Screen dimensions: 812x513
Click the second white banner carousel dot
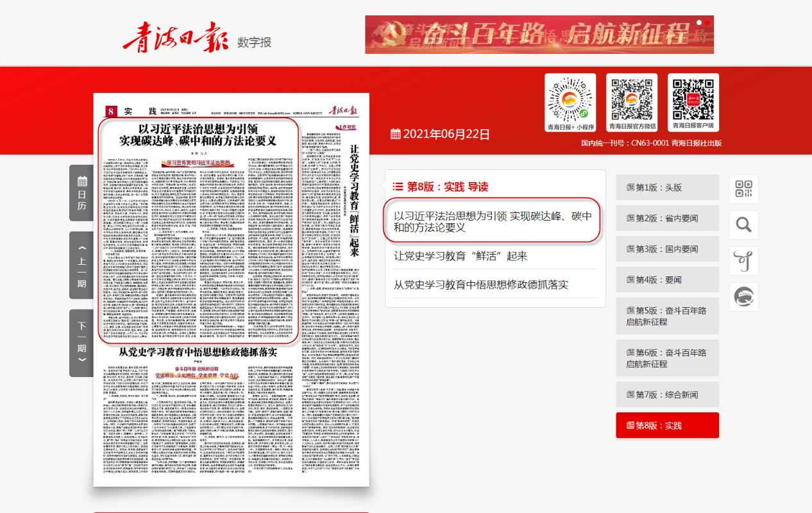pyautogui.click(x=707, y=22)
